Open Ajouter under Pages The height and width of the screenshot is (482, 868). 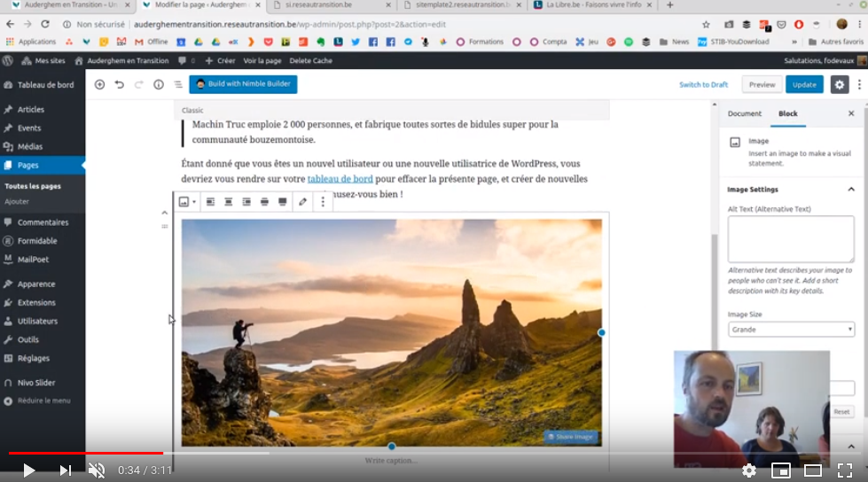[x=17, y=201]
